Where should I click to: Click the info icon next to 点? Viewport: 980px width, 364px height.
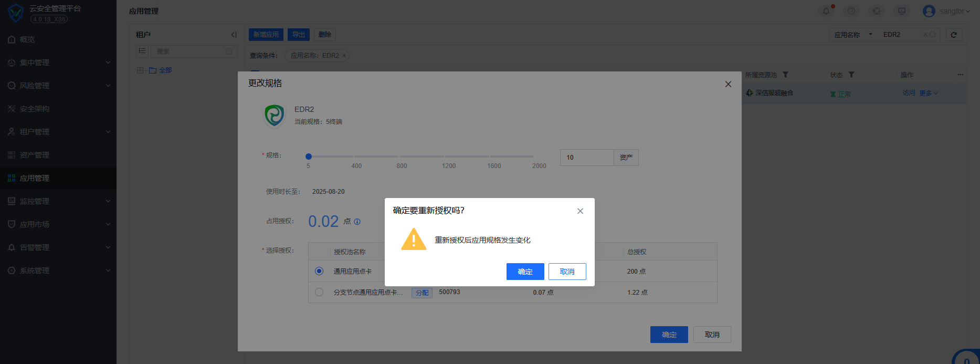(x=357, y=222)
